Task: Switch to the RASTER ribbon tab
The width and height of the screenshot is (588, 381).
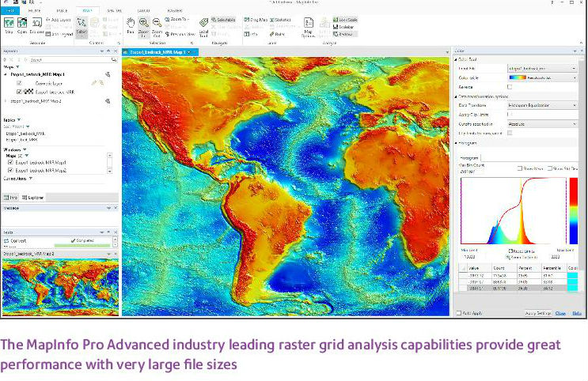Action: pos(175,11)
